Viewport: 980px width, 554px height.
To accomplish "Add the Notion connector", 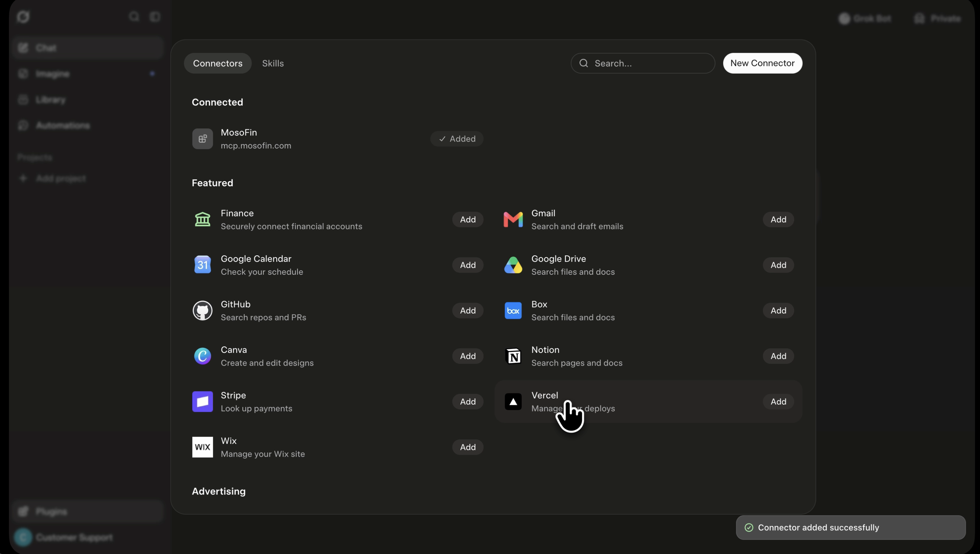I will tap(778, 356).
